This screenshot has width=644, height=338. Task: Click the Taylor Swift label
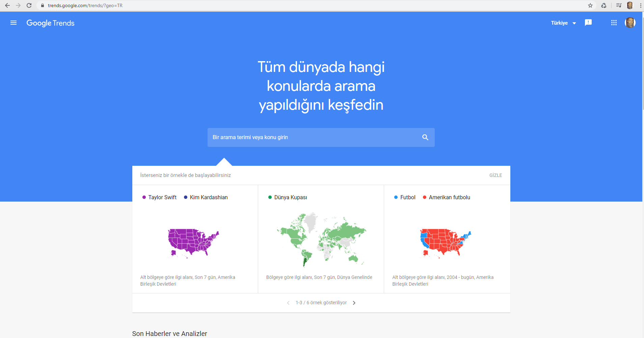click(x=162, y=197)
